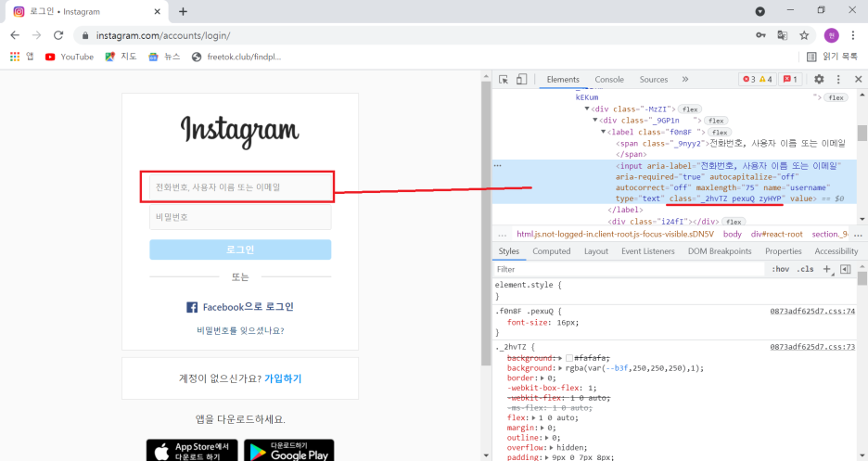Show more DevTools panel tabs
The height and width of the screenshot is (461, 868).
684,79
